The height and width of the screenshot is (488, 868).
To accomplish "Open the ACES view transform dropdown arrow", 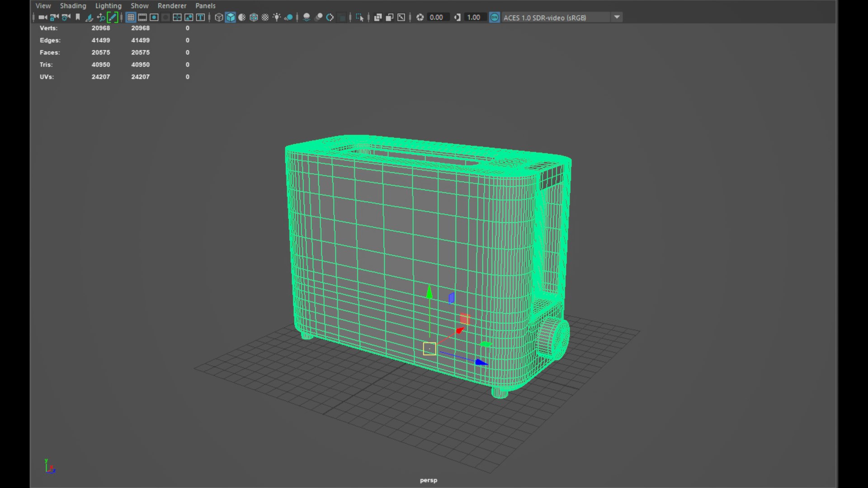I will [617, 17].
